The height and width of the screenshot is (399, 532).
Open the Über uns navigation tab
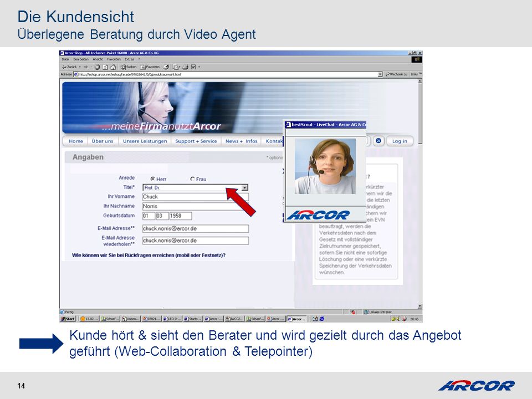pos(103,141)
